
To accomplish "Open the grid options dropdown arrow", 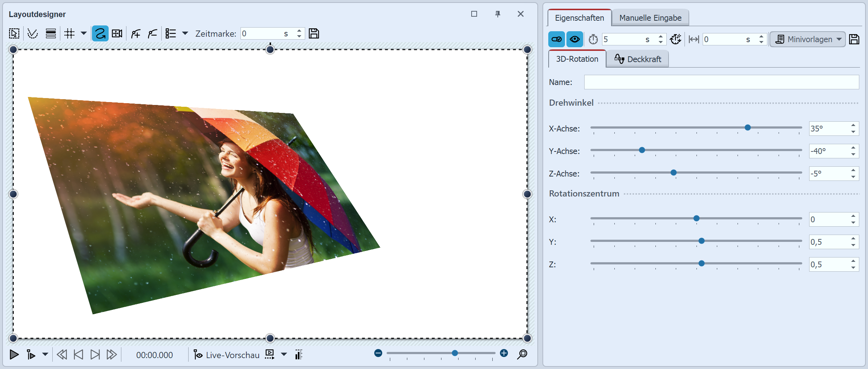I will (84, 33).
